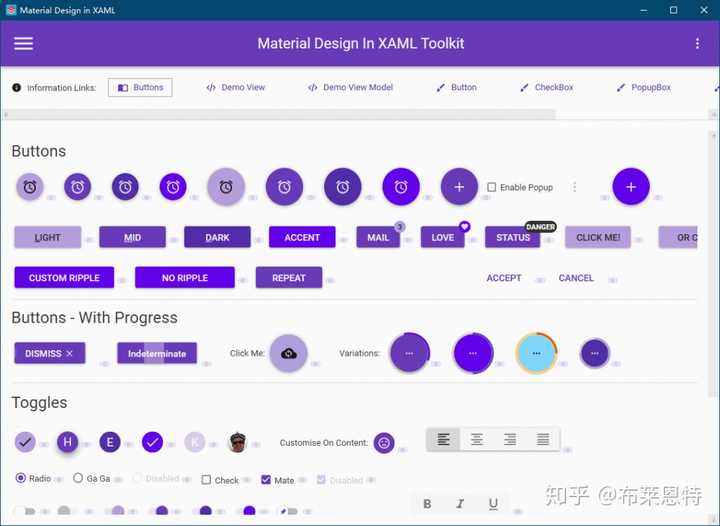The image size is (720, 526).
Task: Click the cyan circular progress variation button
Action: pyautogui.click(x=536, y=353)
